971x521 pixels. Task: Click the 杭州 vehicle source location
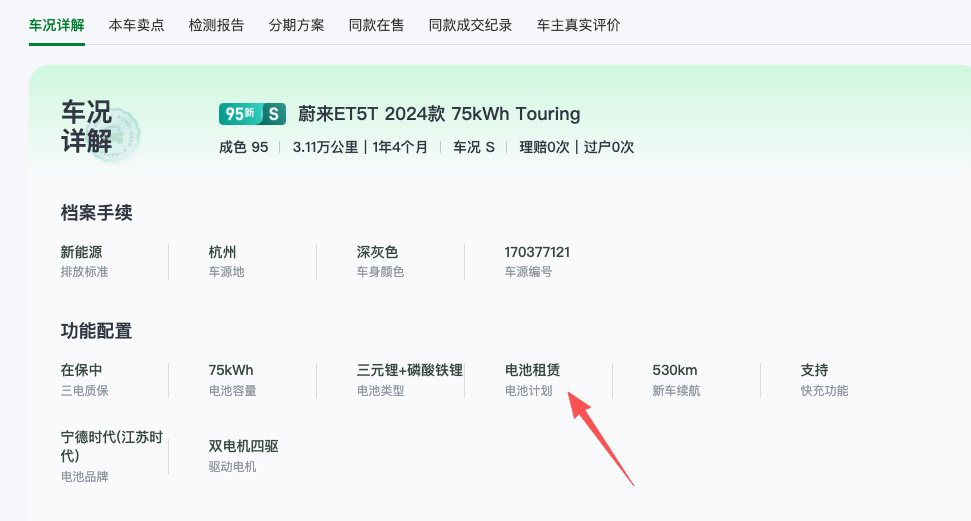click(x=222, y=252)
